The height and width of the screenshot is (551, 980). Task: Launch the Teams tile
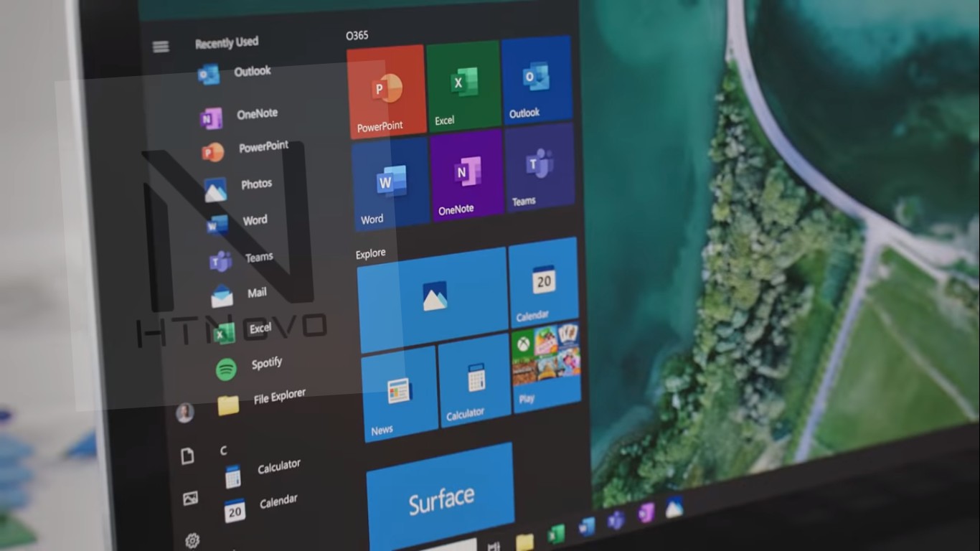(x=540, y=168)
